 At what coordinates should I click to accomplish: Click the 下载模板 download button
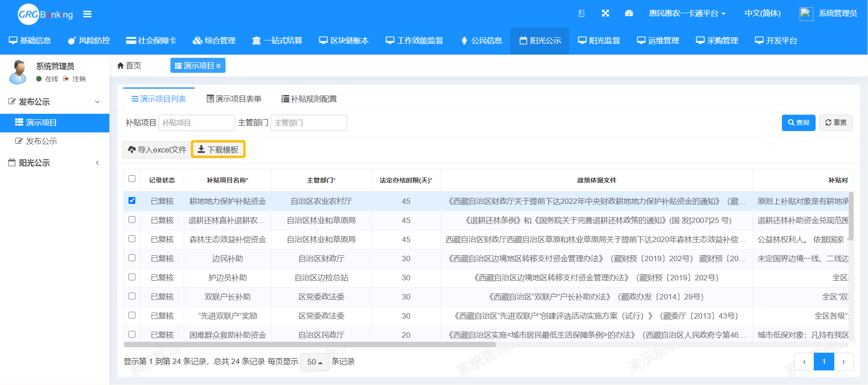coord(218,150)
